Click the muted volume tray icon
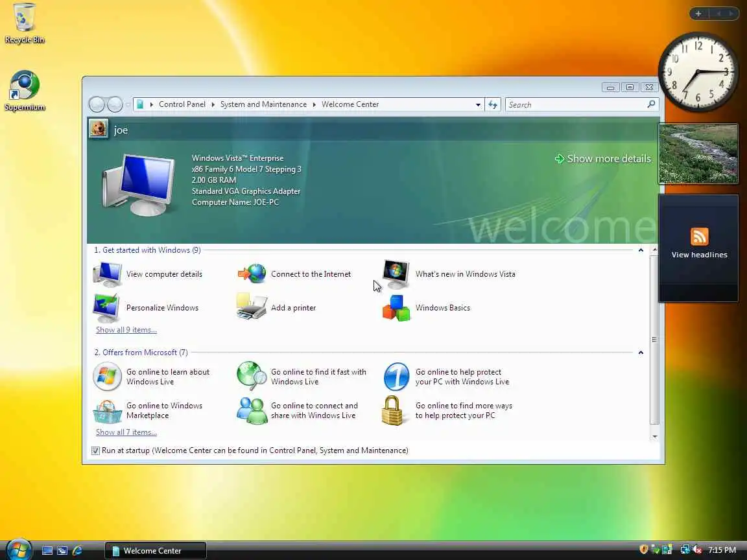This screenshot has width=747, height=560. [x=698, y=550]
